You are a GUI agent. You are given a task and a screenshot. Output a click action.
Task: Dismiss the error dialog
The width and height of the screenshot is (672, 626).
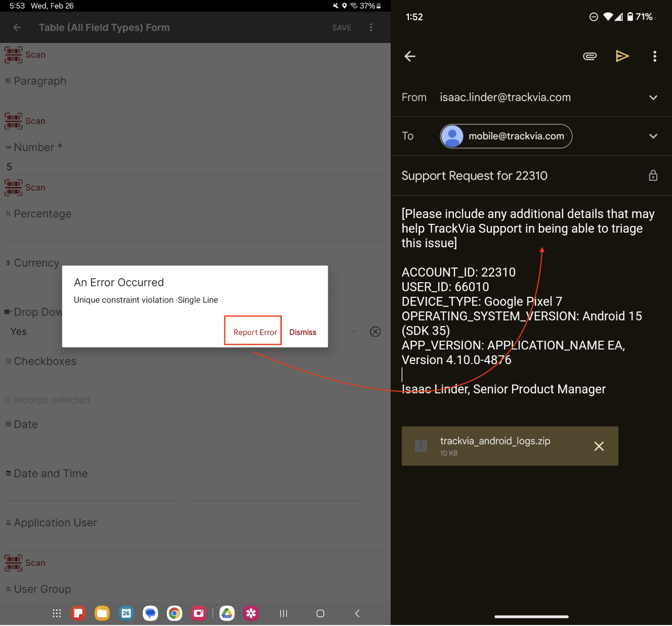[x=303, y=332]
